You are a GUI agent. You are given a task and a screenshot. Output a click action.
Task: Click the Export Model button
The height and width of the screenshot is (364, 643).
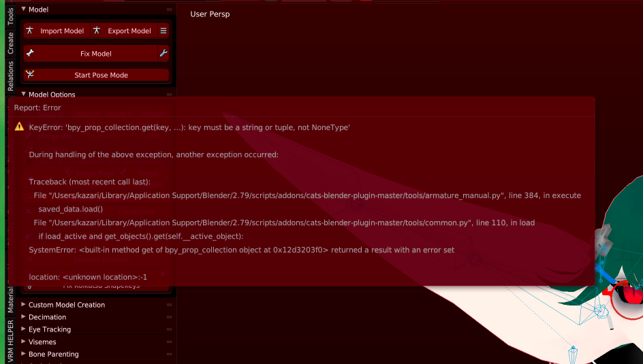coord(124,31)
